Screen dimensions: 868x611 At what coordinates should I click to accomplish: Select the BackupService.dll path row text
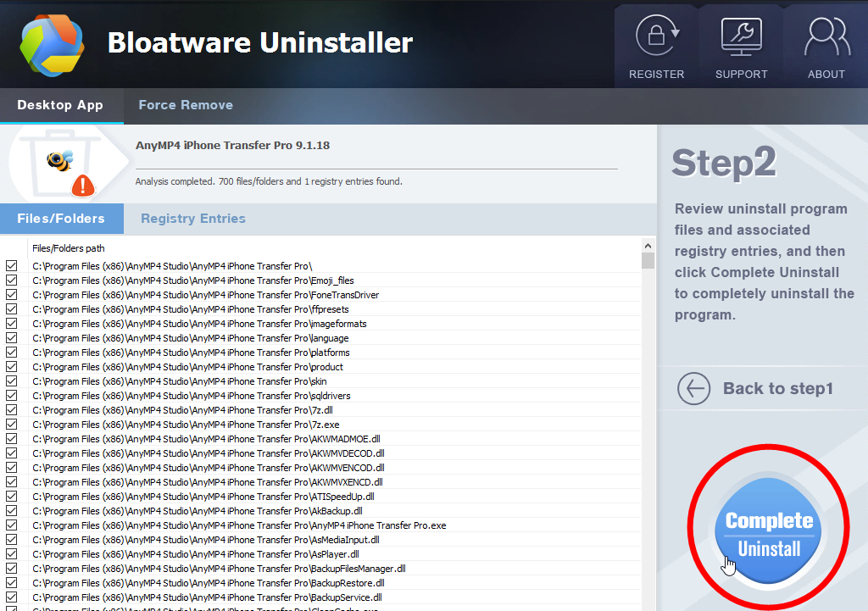(x=207, y=597)
